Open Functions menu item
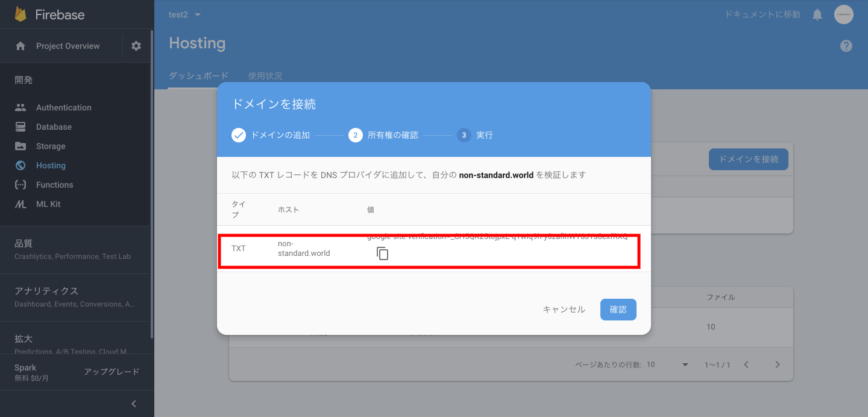Viewport: 868px width, 417px height. pyautogui.click(x=54, y=185)
